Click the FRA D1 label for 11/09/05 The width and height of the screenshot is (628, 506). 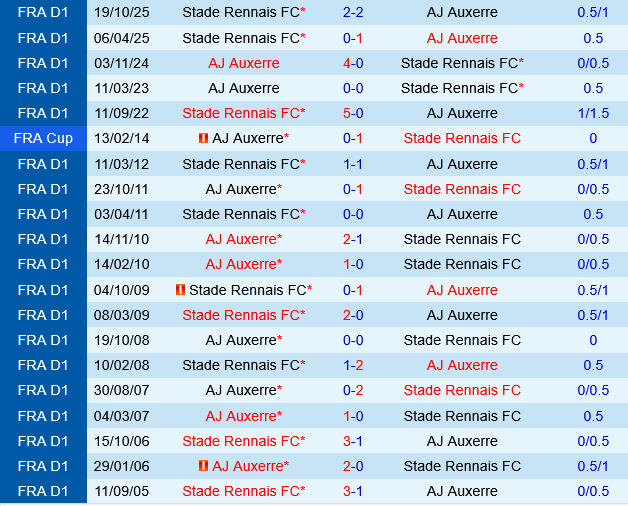click(x=43, y=491)
